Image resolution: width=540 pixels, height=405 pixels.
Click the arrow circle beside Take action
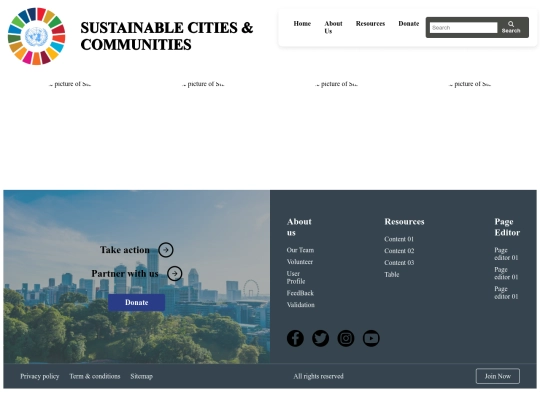166,250
